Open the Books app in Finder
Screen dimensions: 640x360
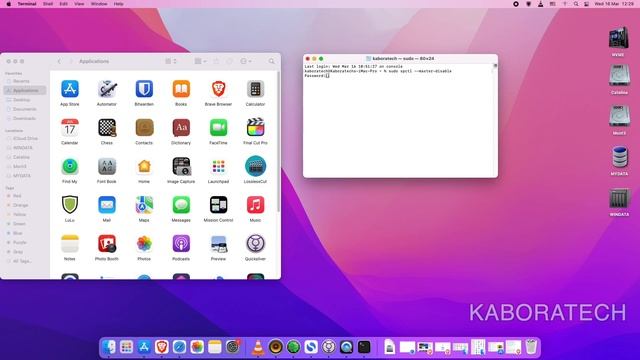pos(181,89)
